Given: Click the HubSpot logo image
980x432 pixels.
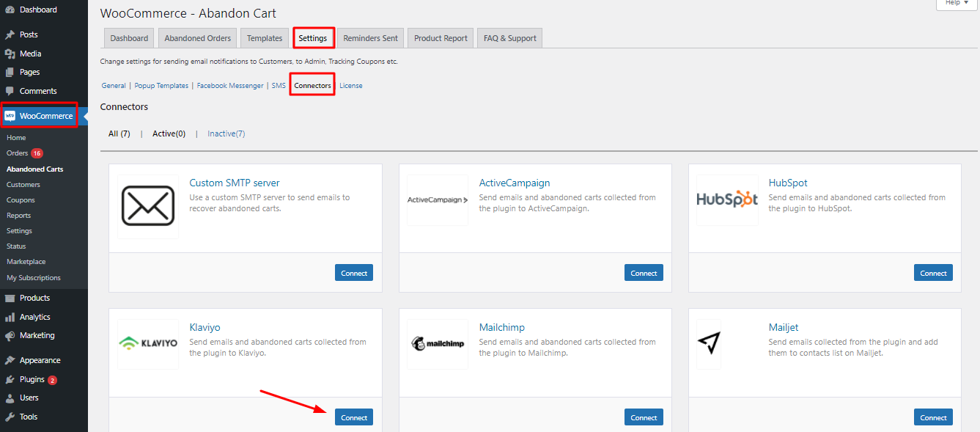Looking at the screenshot, I should [727, 199].
